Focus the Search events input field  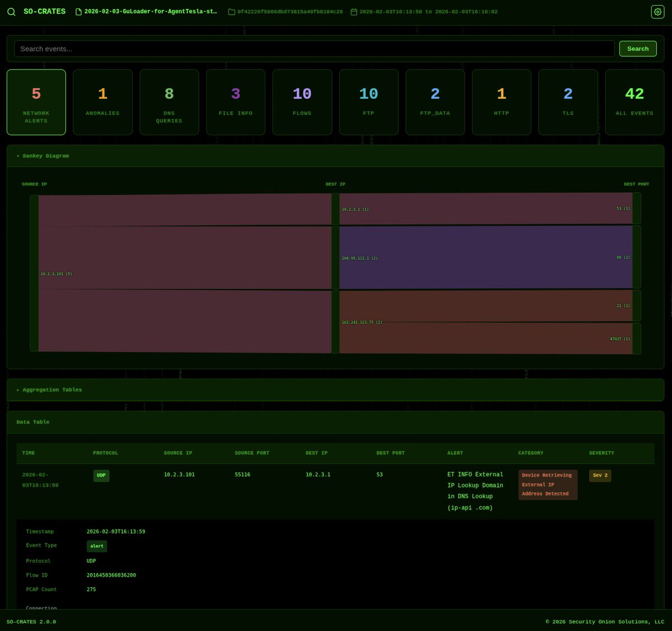pyautogui.click(x=314, y=49)
